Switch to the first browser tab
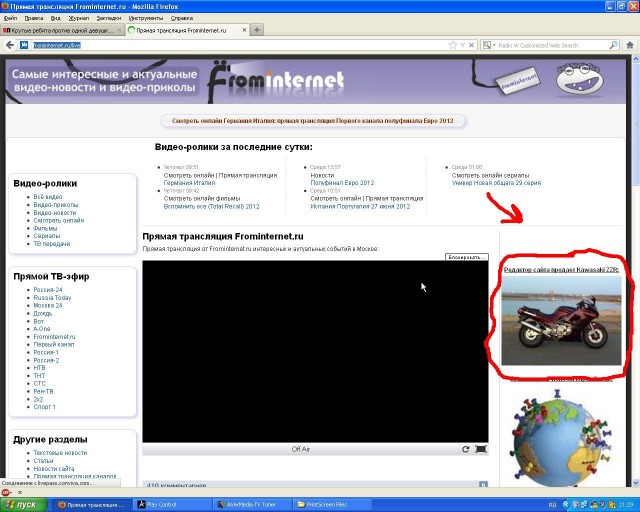 click(x=62, y=30)
